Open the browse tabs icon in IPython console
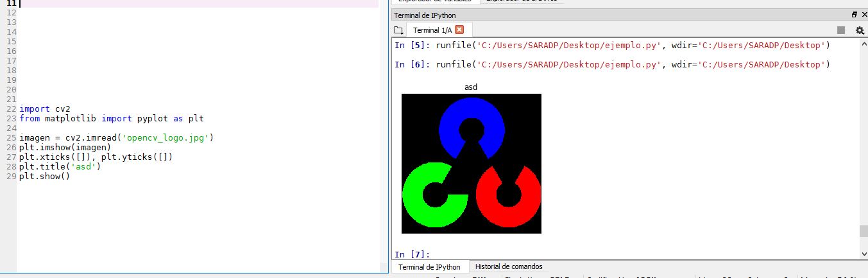The image size is (868, 278). point(398,30)
